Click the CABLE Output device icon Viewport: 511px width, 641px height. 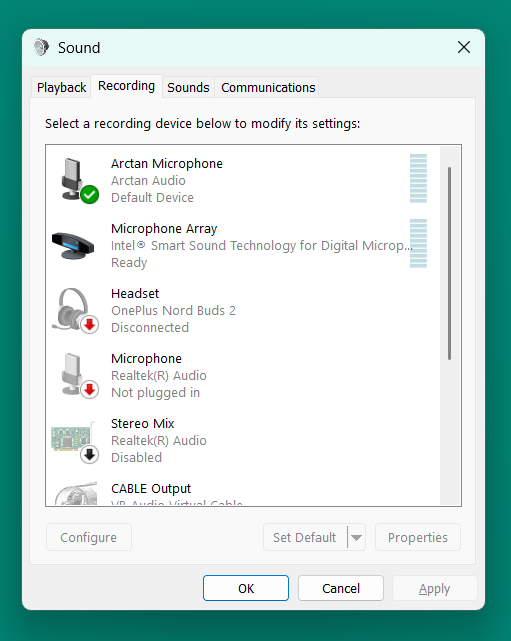tap(76, 493)
